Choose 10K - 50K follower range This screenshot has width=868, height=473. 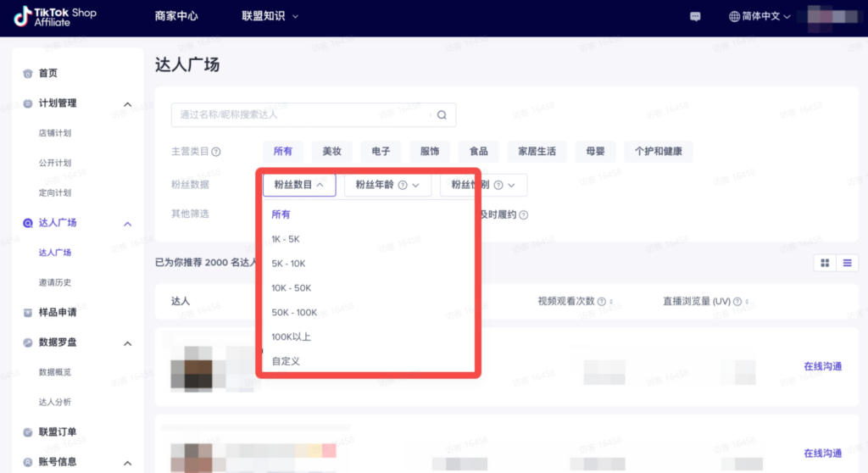point(292,288)
